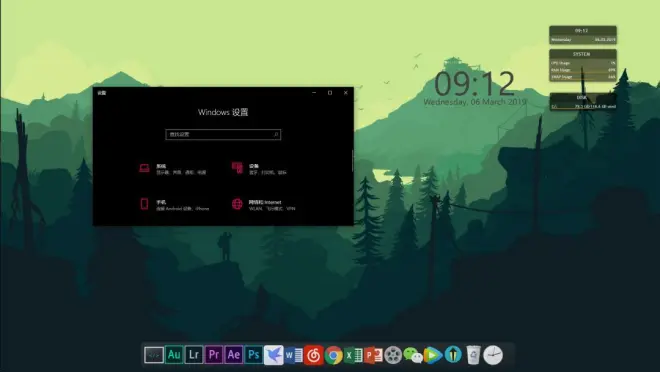This screenshot has width=660, height=372.
Task: Click the CPU Usage row in widget
Action: point(583,63)
